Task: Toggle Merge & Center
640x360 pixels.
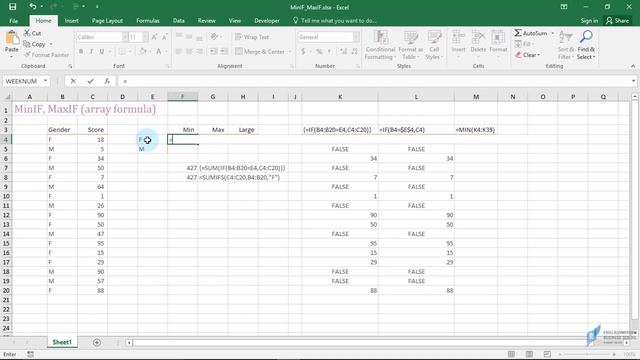Action: (260, 51)
